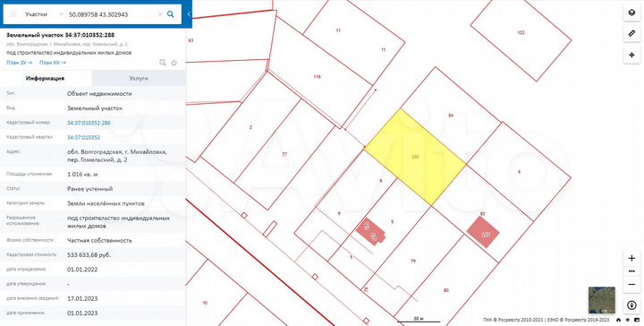
Task: Click the Росреестр copyright text in footer
Action: click(547, 320)
